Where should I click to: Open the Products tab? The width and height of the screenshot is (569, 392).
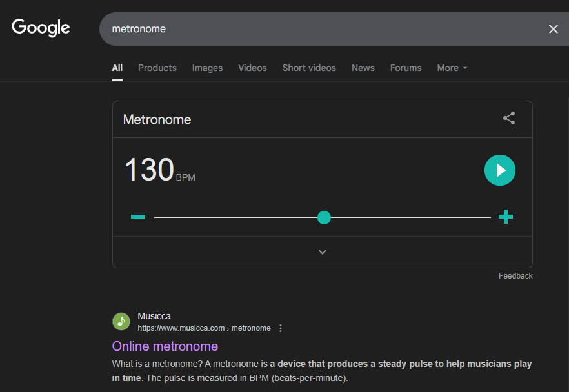(x=157, y=68)
